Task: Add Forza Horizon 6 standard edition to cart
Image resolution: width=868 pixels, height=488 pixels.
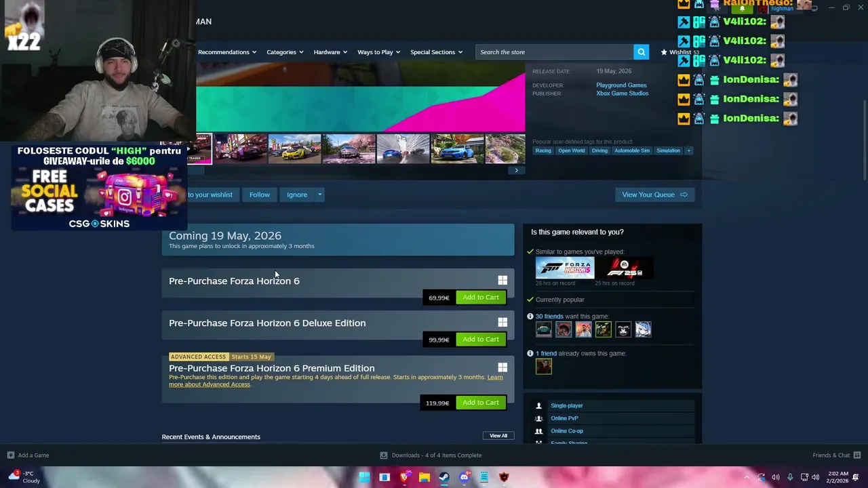Action: pyautogui.click(x=481, y=297)
